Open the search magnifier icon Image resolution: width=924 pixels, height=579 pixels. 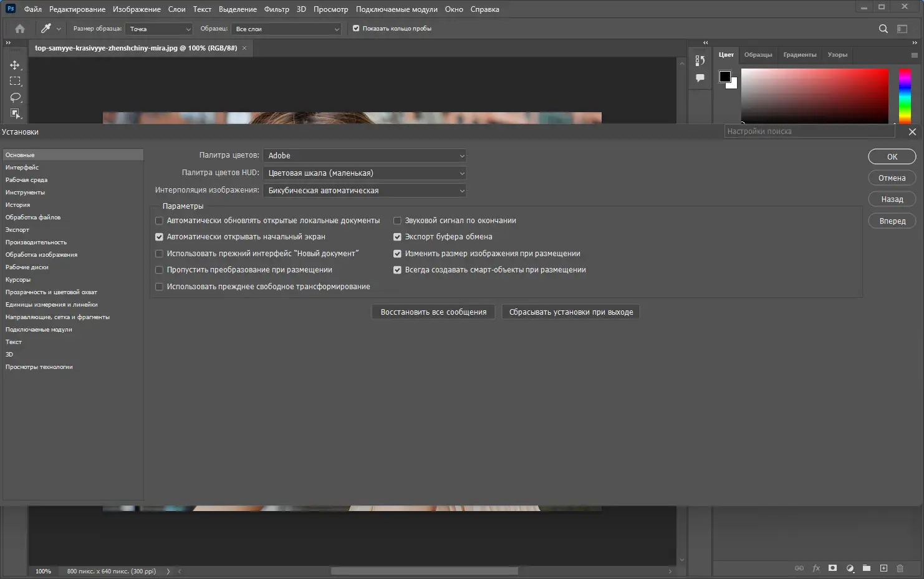point(883,29)
